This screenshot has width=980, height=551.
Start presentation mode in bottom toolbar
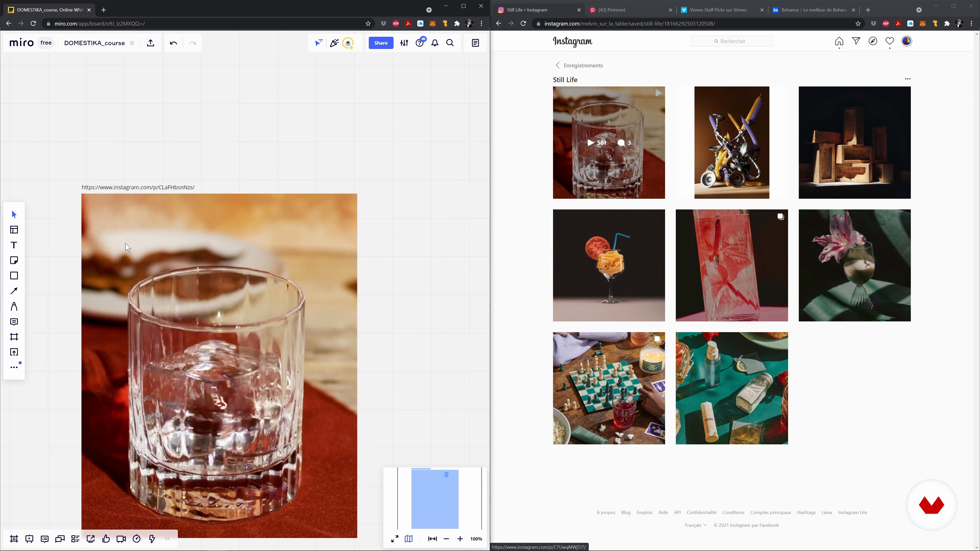click(x=29, y=539)
